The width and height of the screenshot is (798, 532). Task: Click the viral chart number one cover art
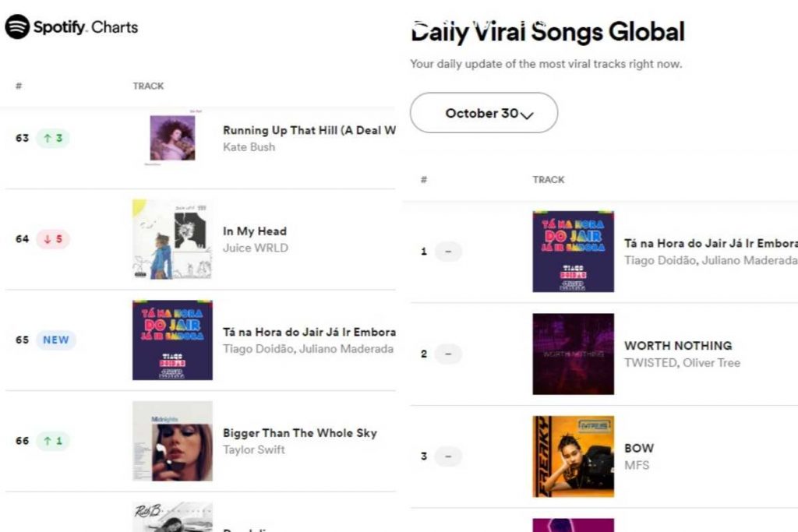coord(573,252)
